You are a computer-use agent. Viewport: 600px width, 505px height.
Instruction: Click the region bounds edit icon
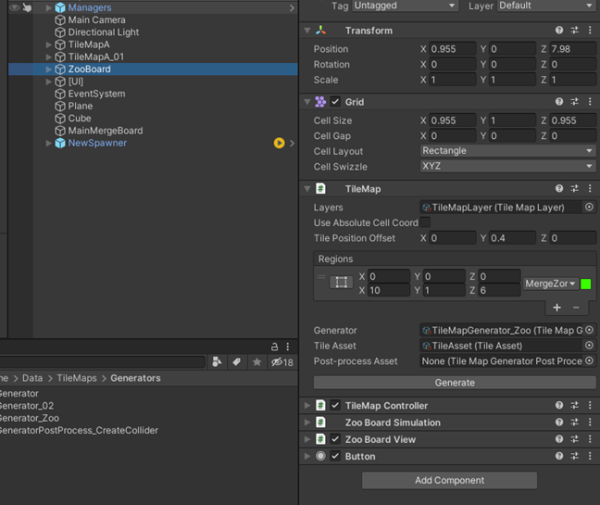tap(341, 283)
